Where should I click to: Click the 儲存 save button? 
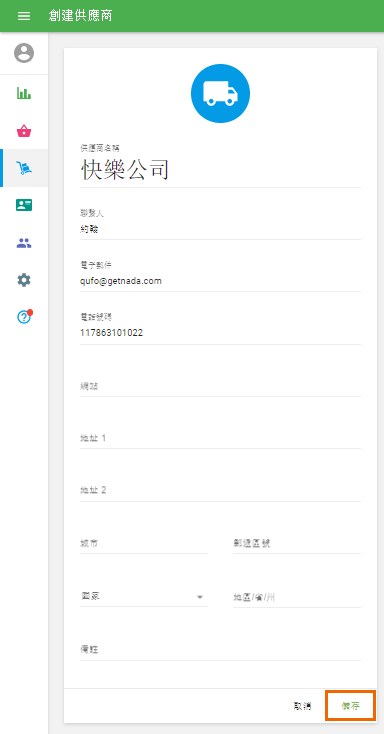tap(351, 706)
